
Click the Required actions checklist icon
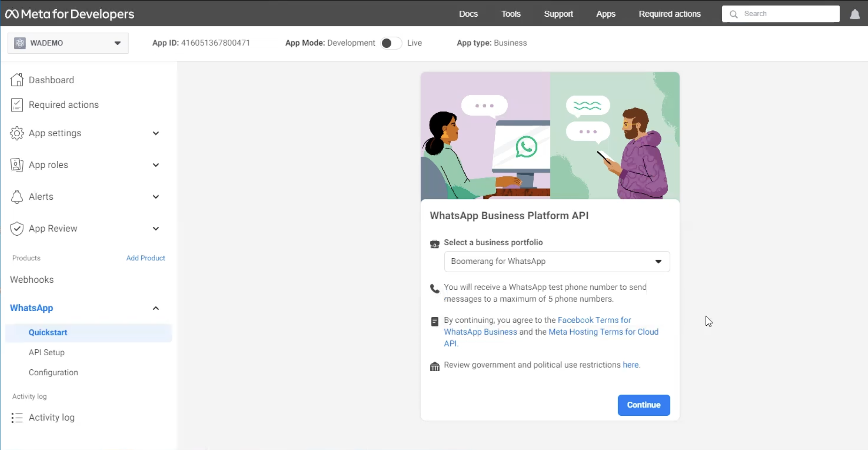tap(17, 105)
